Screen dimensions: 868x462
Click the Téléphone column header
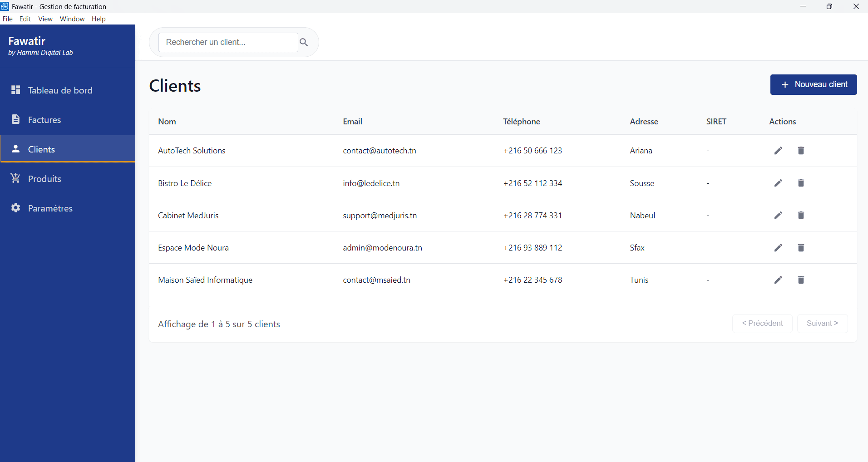pyautogui.click(x=522, y=122)
